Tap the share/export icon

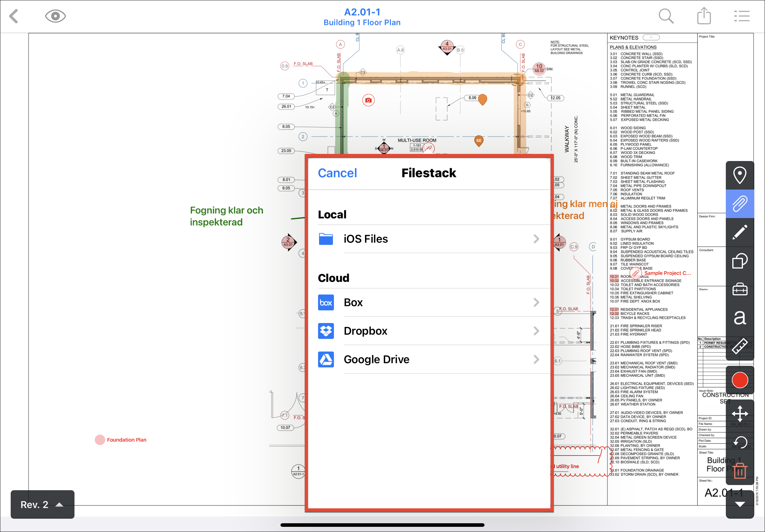pos(704,15)
